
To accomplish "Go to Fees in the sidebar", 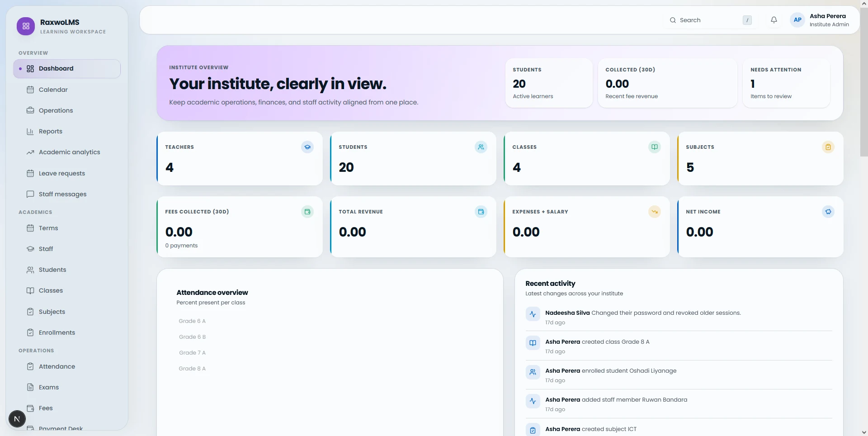I will click(x=67, y=408).
